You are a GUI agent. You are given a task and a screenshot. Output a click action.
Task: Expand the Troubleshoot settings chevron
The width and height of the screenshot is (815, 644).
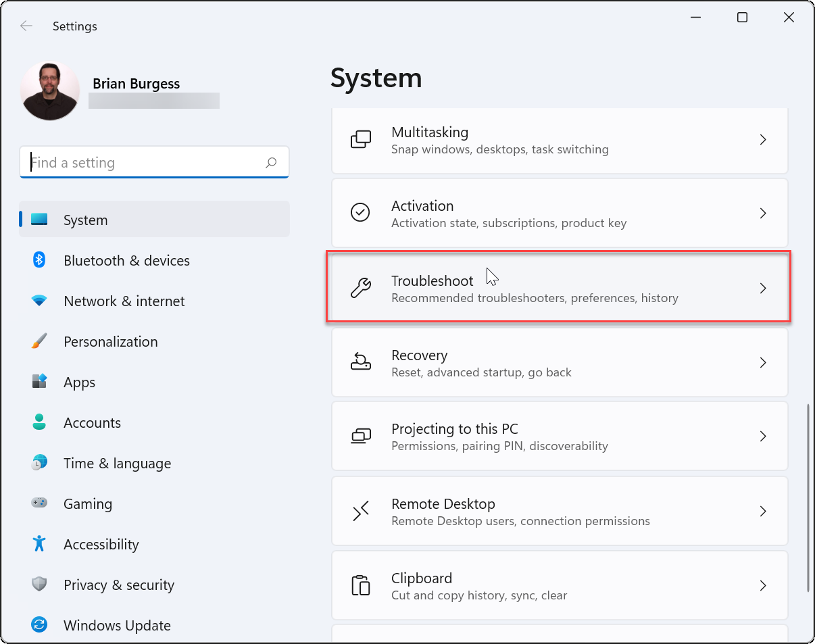(x=763, y=288)
